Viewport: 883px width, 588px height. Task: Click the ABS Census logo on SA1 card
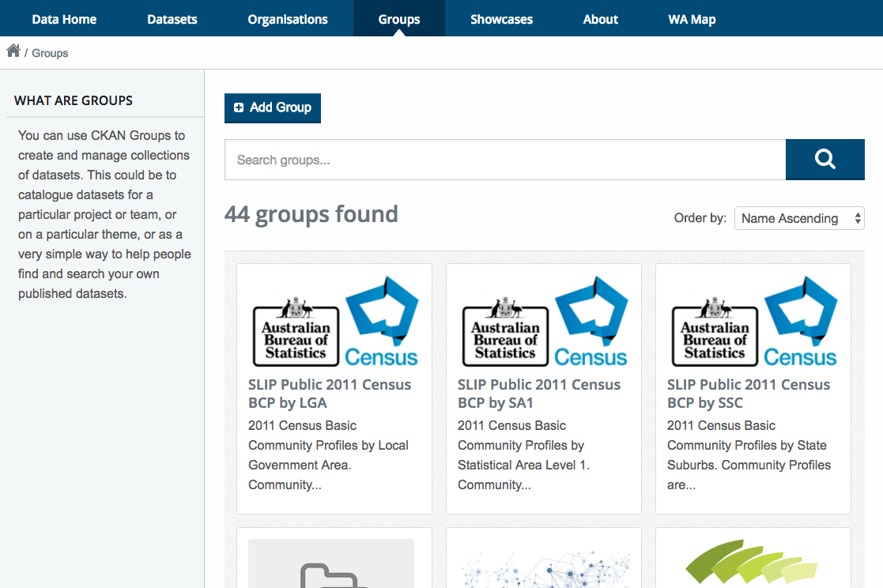pos(544,321)
